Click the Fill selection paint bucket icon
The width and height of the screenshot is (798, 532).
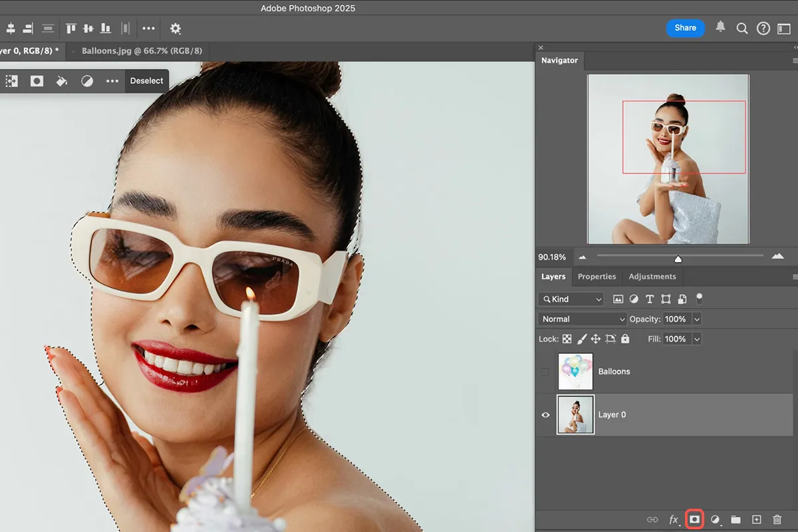tap(62, 80)
